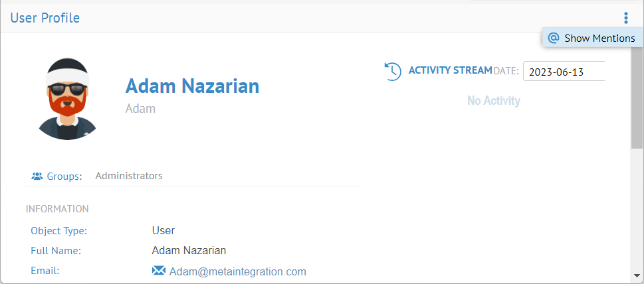644x284 pixels.
Task: Click scrollbar down arrow
Action: coord(637,275)
